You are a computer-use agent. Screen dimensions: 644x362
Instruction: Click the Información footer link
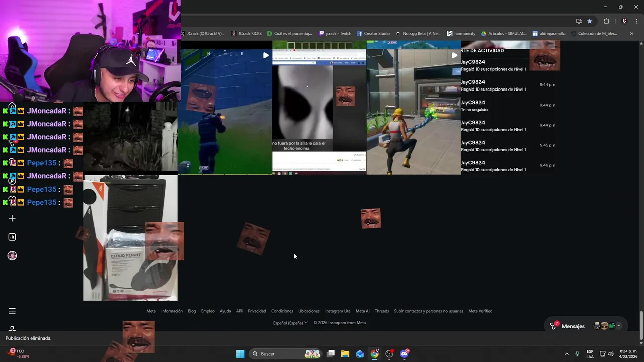[x=172, y=311]
